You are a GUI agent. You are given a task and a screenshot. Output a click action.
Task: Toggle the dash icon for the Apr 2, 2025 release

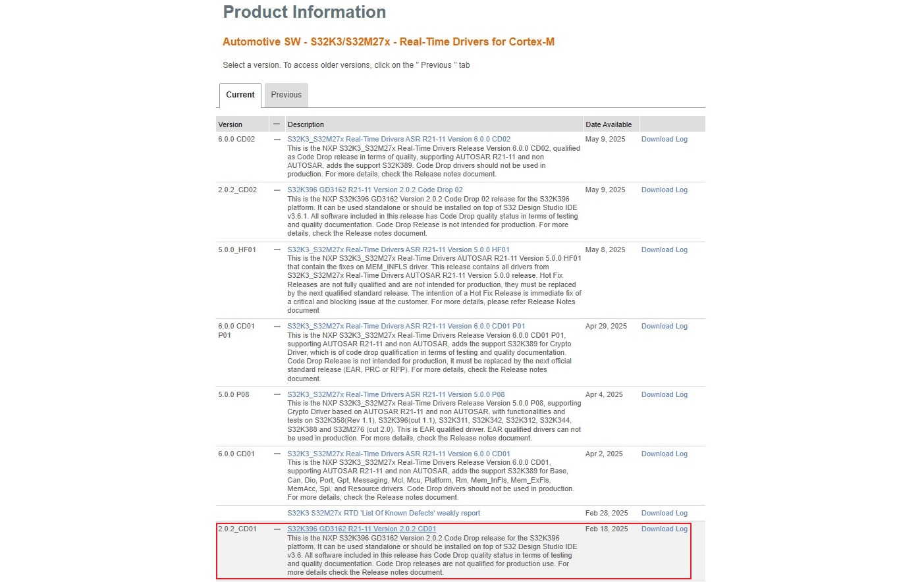277,454
